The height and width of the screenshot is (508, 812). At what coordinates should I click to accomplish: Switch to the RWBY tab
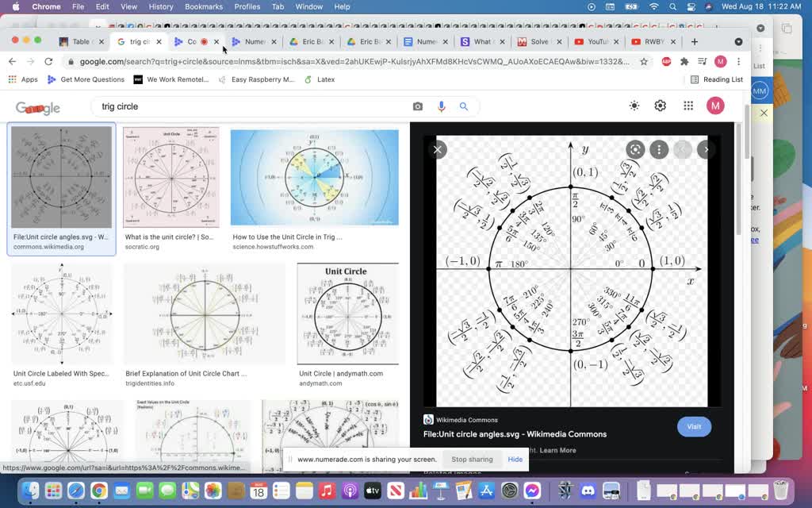653,41
